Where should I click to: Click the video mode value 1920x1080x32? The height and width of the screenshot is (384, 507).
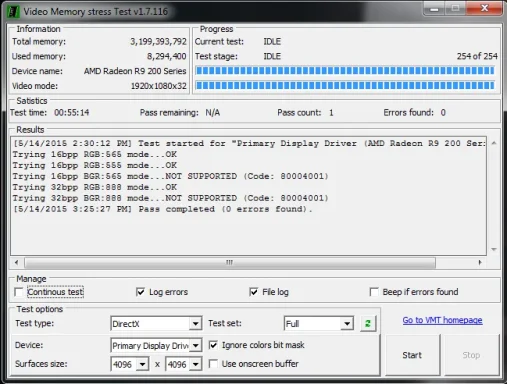coord(159,86)
